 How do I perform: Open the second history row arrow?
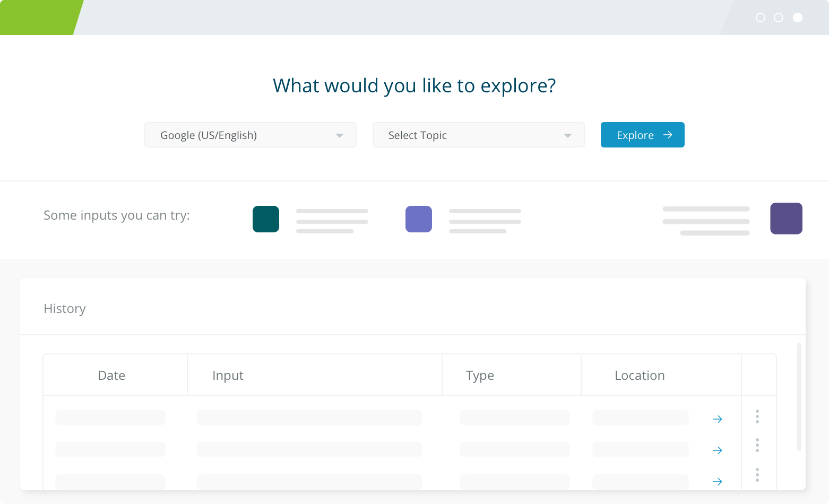tap(718, 450)
